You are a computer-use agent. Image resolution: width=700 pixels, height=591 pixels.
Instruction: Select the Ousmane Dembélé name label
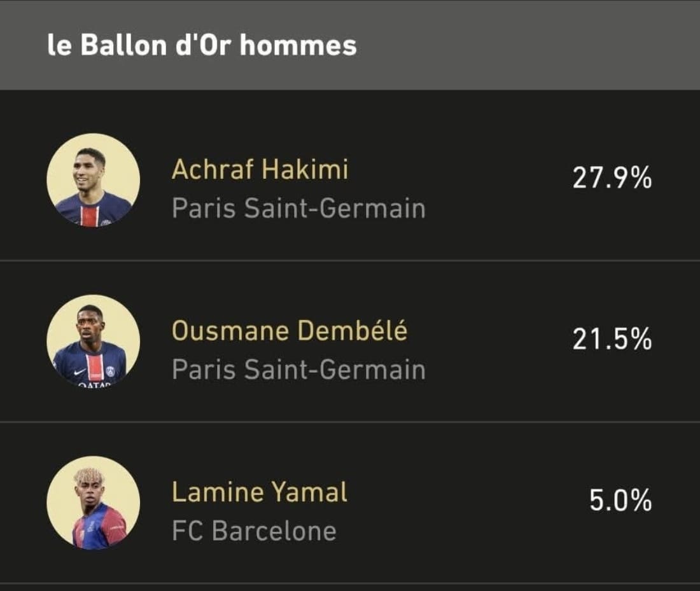(290, 331)
